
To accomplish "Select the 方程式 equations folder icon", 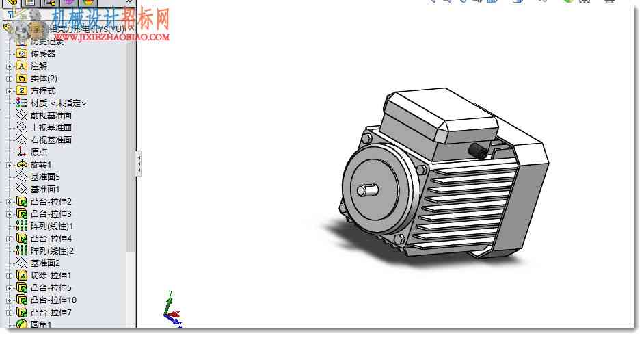I will click(22, 90).
